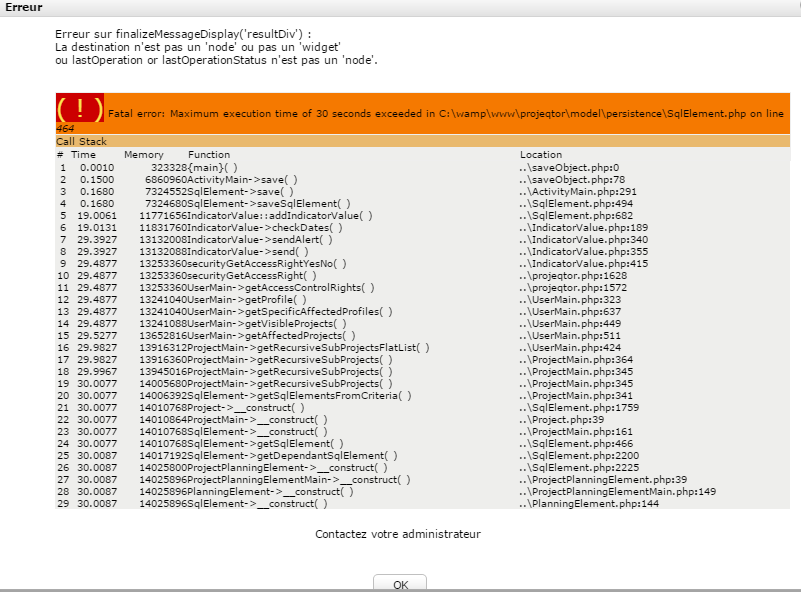Click the securityGetAccessRightYesNo( ) function entry
Screen dimensions: 801x592
(267, 263)
